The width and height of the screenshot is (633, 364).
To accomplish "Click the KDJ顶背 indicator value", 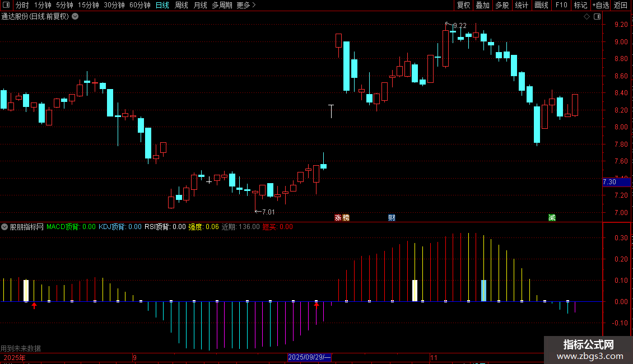I will (120, 227).
